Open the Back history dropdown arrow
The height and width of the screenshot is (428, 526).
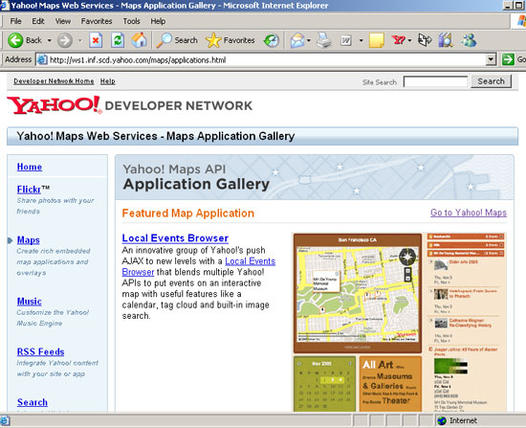pyautogui.click(x=49, y=41)
